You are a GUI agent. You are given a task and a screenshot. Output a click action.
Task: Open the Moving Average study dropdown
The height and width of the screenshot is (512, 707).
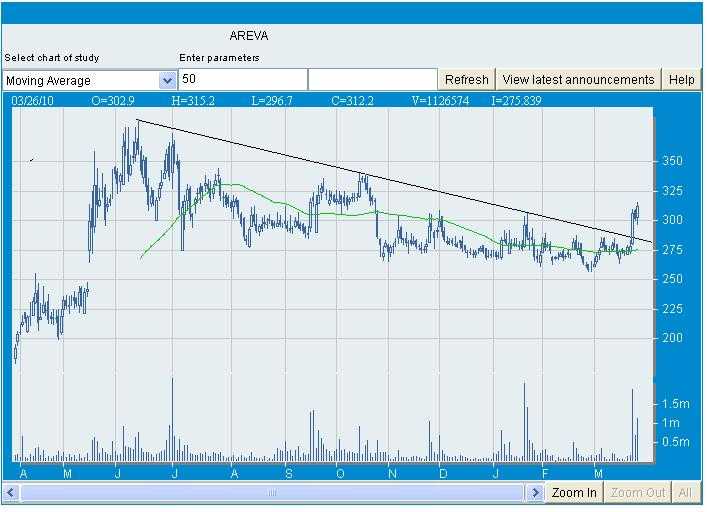[89, 80]
